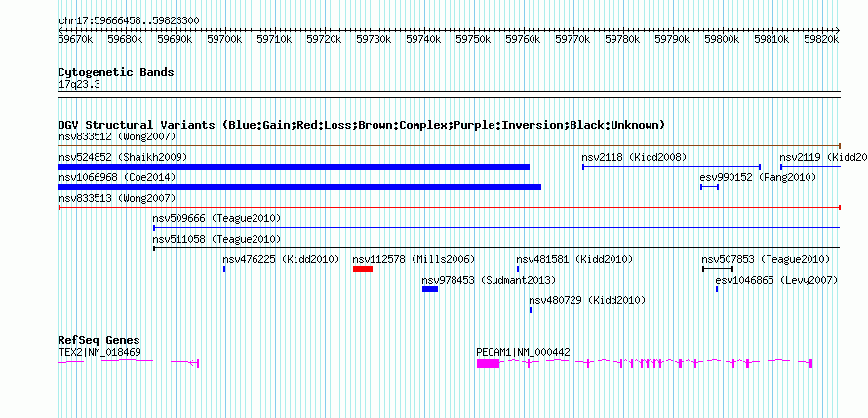868x418 pixels.
Task: Click the esv990152 (Pang2010) variant span
Action: coord(710,187)
